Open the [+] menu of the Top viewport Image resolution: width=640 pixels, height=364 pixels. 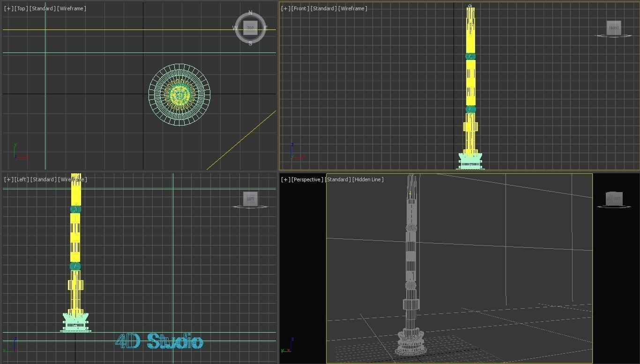[x=9, y=8]
